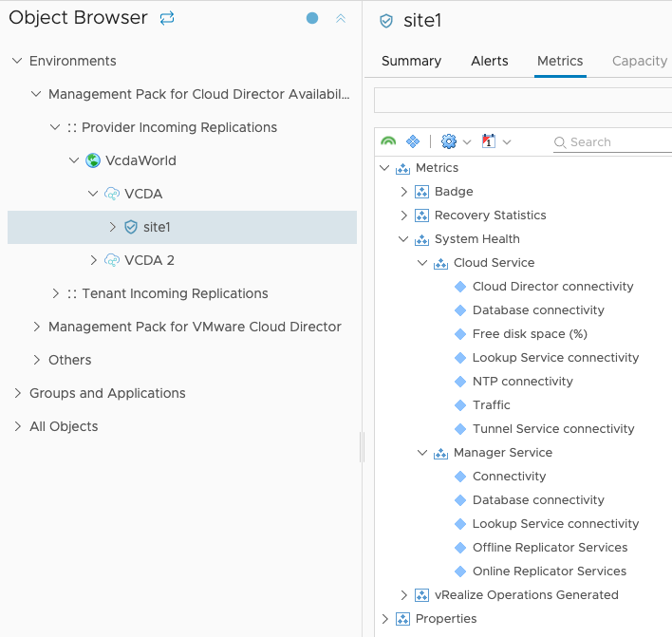
Task: Click the splitter handle between the panels
Action: coord(362,446)
